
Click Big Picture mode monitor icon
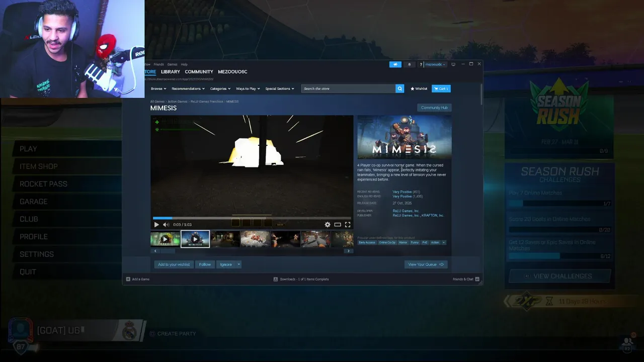click(x=453, y=64)
